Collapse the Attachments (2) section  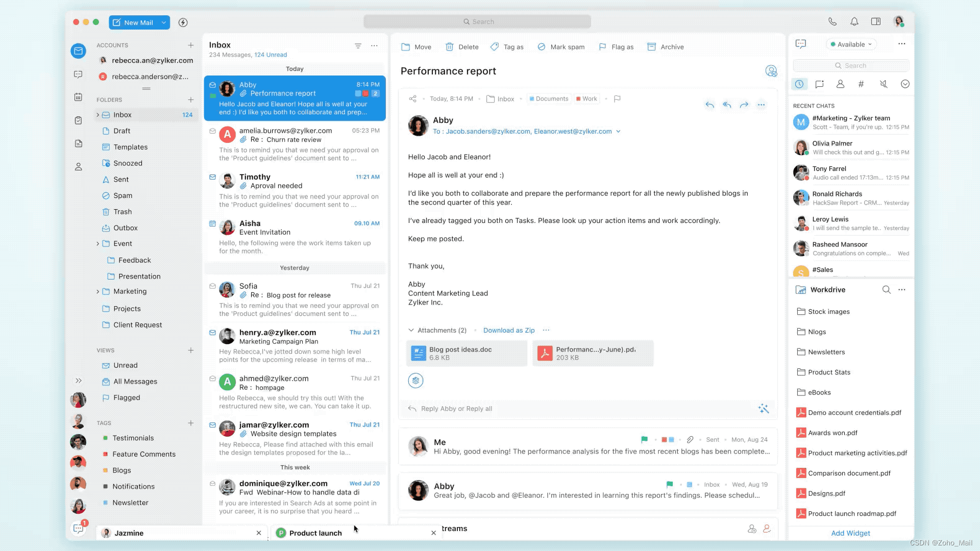pyautogui.click(x=411, y=331)
